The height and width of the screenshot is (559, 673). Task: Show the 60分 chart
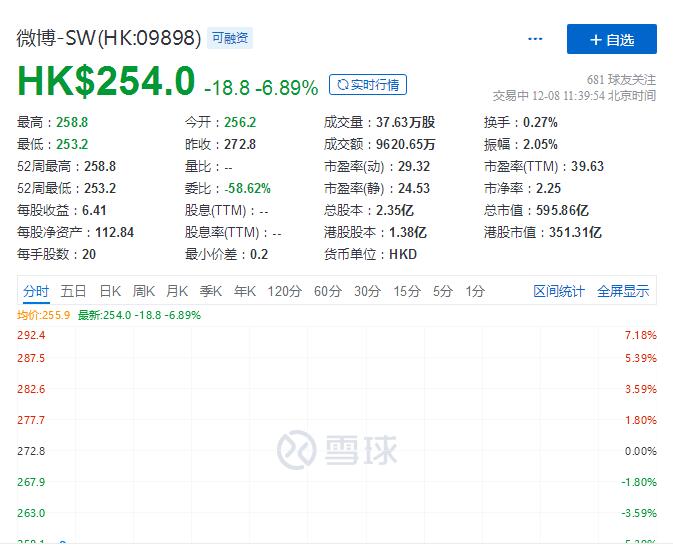click(x=327, y=291)
